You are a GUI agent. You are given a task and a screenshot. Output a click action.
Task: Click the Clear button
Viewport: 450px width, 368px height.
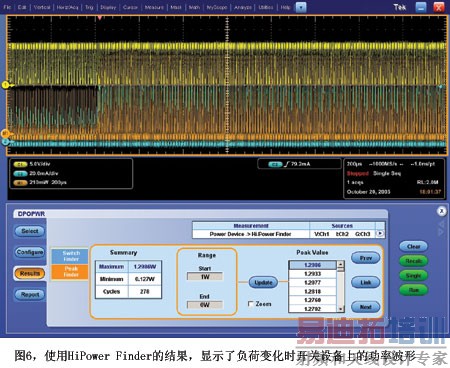pos(413,246)
